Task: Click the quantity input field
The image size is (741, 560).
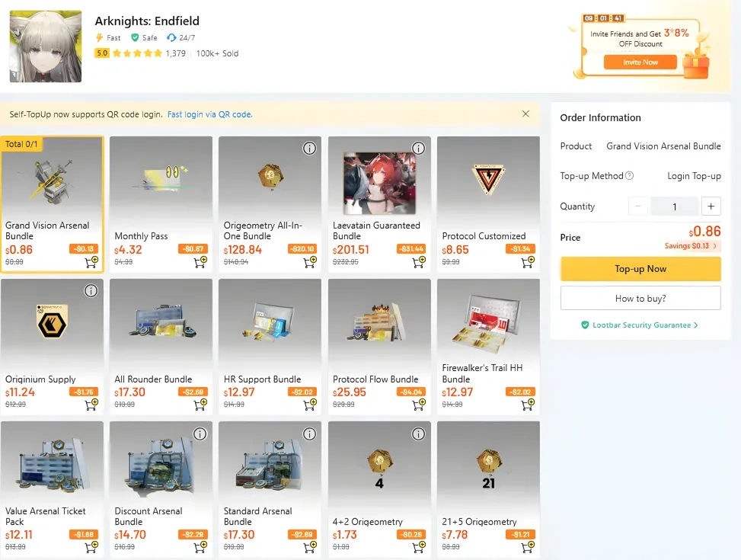Action: 674,206
